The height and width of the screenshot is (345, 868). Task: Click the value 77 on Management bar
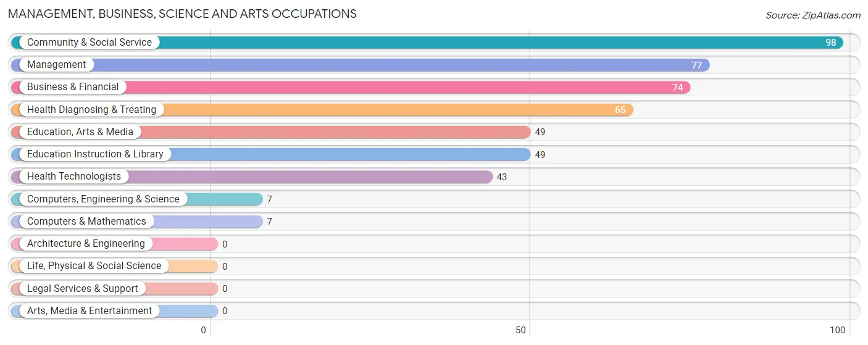coord(697,65)
